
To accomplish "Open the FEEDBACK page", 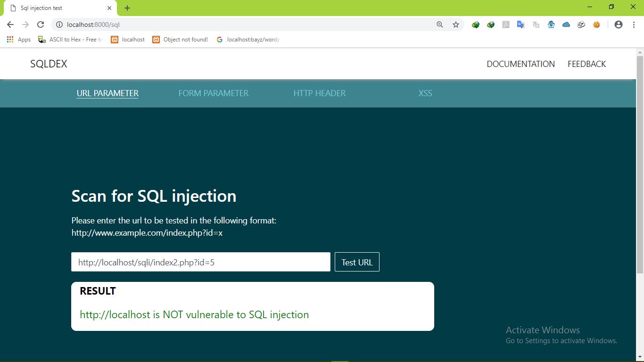I will pos(586,64).
